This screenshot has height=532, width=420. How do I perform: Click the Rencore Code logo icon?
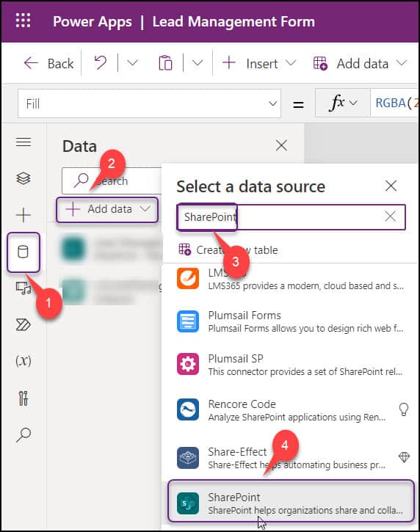(188, 410)
